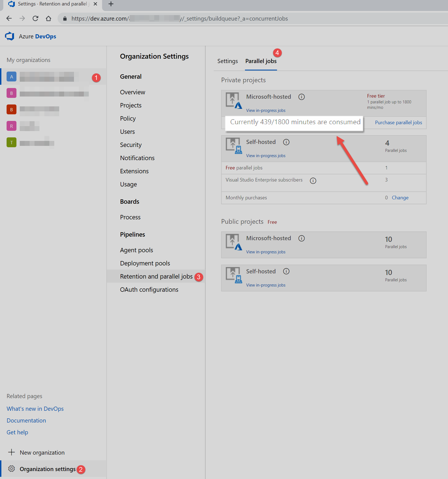The height and width of the screenshot is (479, 448).
Task: Open the Projects settings page
Action: coord(131,105)
